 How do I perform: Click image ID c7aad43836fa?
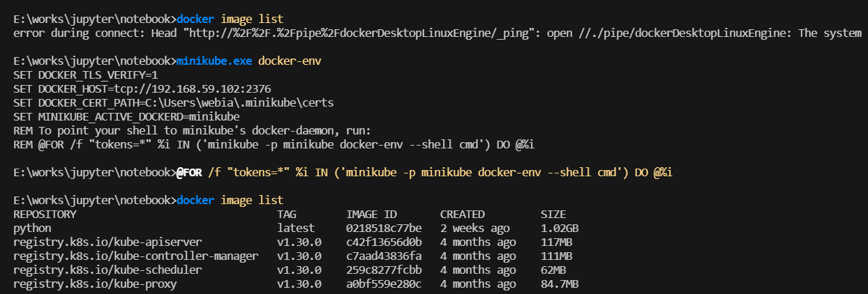[x=384, y=256]
